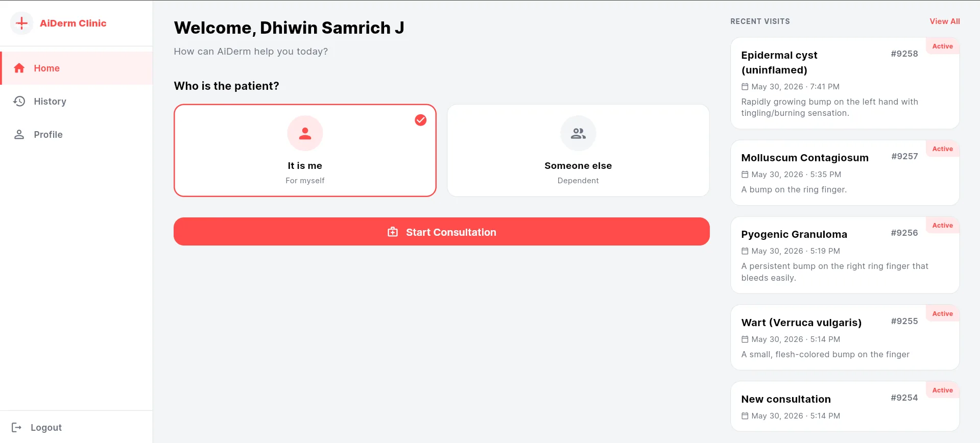This screenshot has height=443, width=980.
Task: Open the Epidermal cyst visit #9258
Action: point(845,83)
